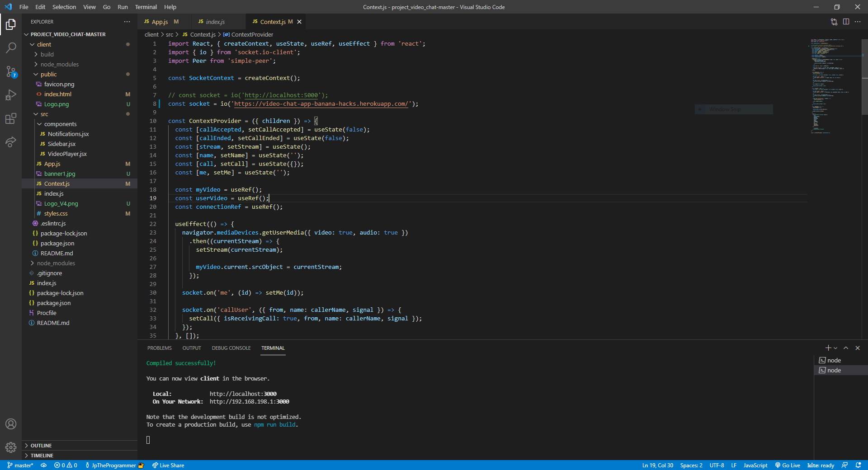868x470 pixels.
Task: Open the Terminal menu
Action: [x=146, y=7]
